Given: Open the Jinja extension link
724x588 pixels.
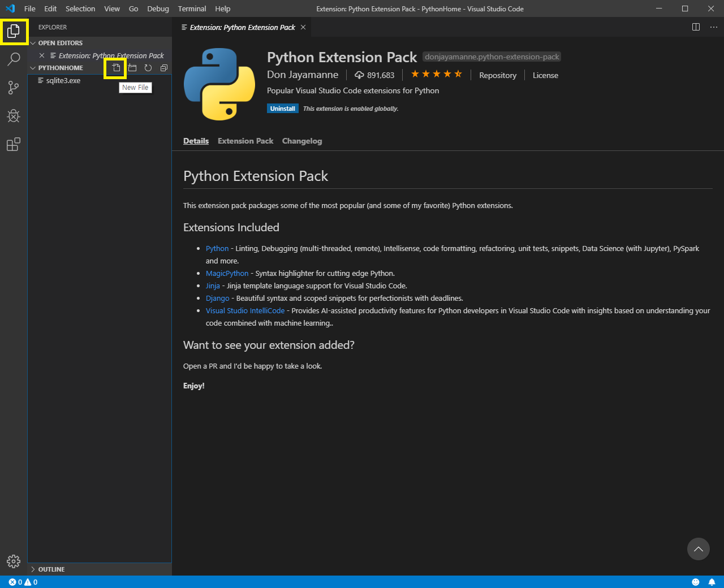Looking at the screenshot, I should (x=213, y=286).
